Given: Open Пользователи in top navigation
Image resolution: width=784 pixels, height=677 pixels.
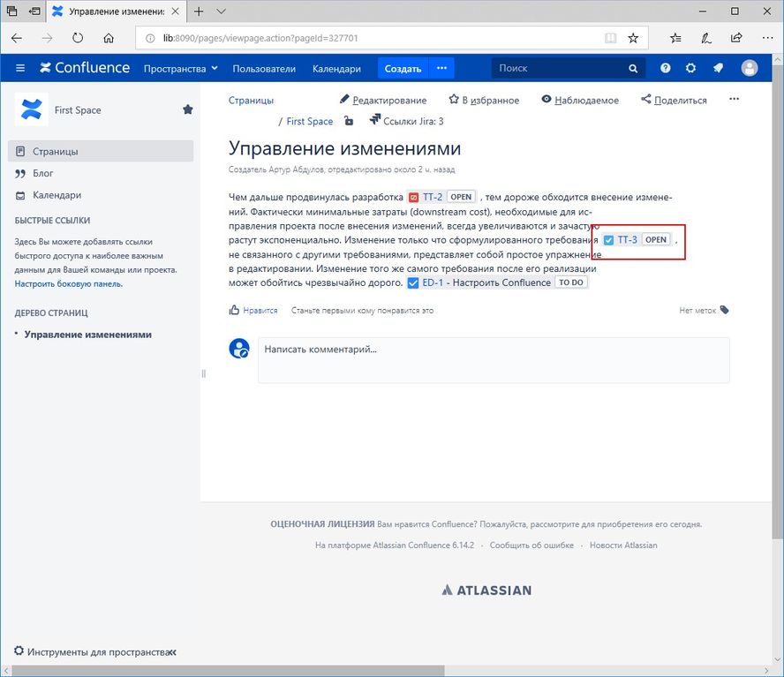Looking at the screenshot, I should pyautogui.click(x=264, y=69).
